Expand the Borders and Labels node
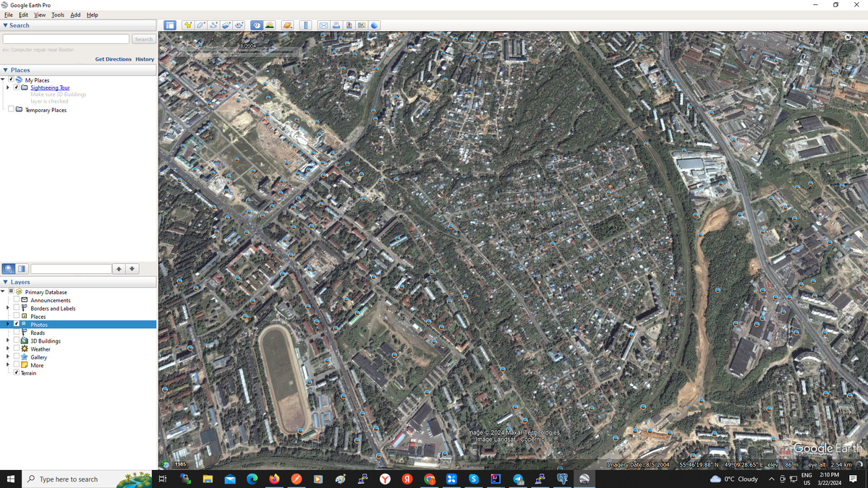The height and width of the screenshot is (488, 868). (8, 308)
